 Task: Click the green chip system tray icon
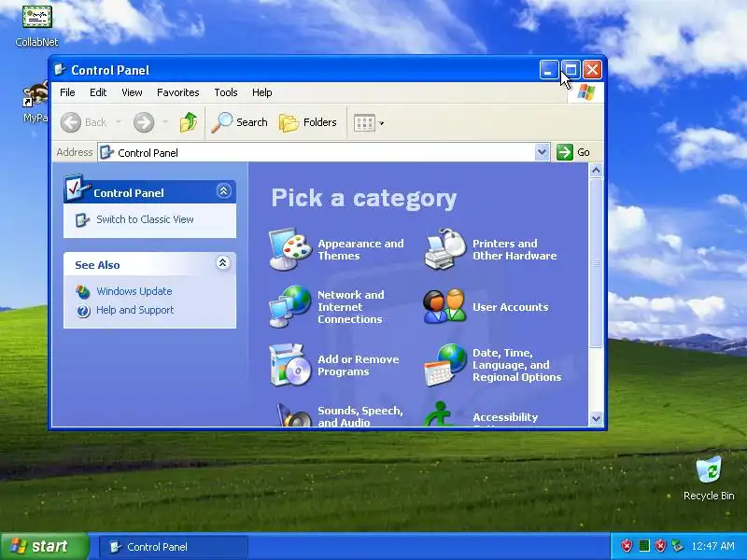click(x=643, y=546)
